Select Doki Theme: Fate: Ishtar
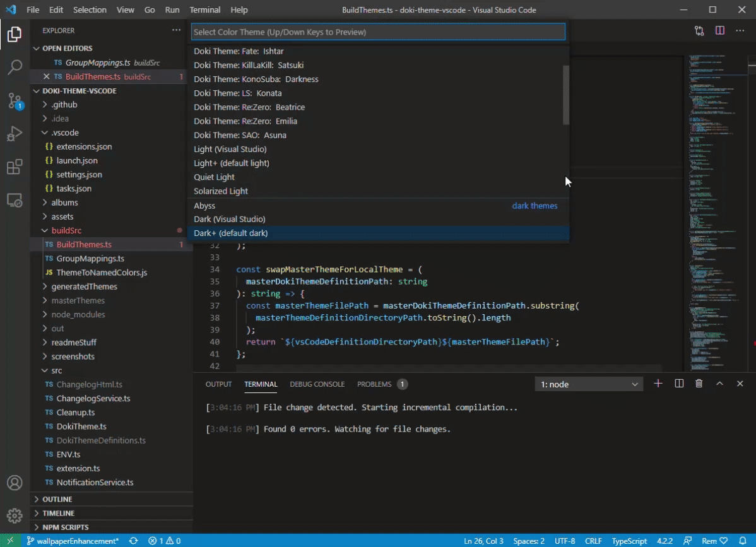This screenshot has height=547, width=756. (378, 51)
